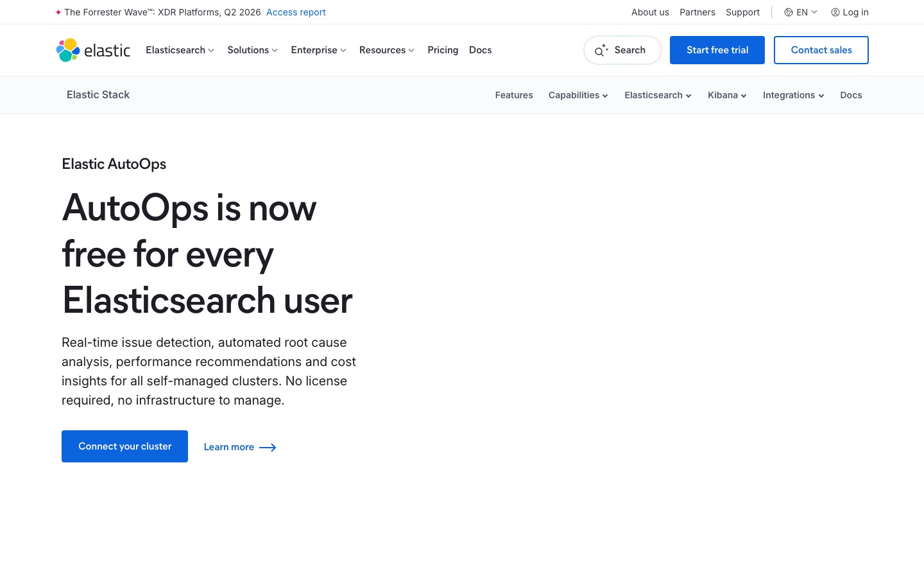Click the Start free trial button
Viewport: 924px width, 578px height.
pyautogui.click(x=717, y=50)
